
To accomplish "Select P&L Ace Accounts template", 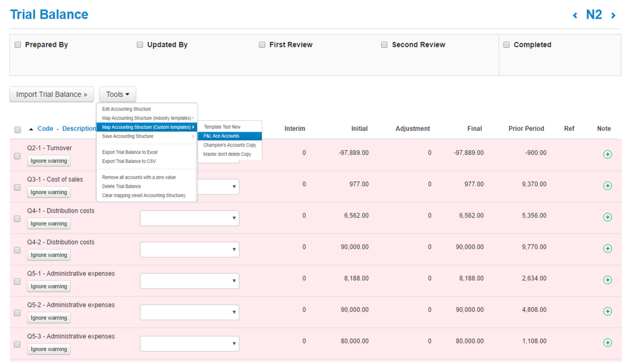I will pos(222,136).
